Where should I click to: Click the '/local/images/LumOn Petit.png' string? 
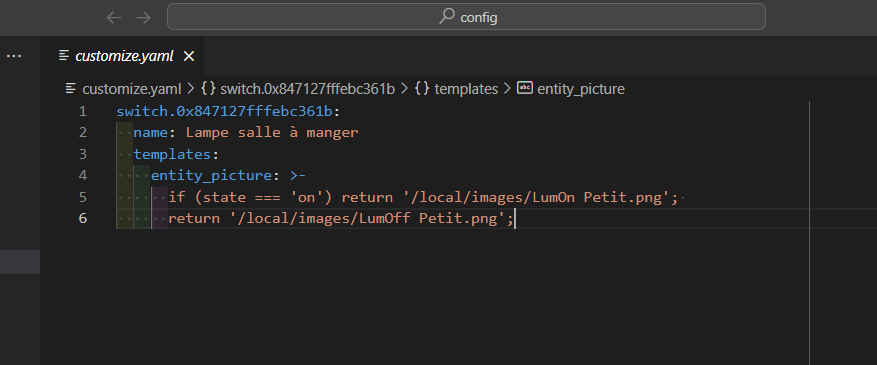536,197
